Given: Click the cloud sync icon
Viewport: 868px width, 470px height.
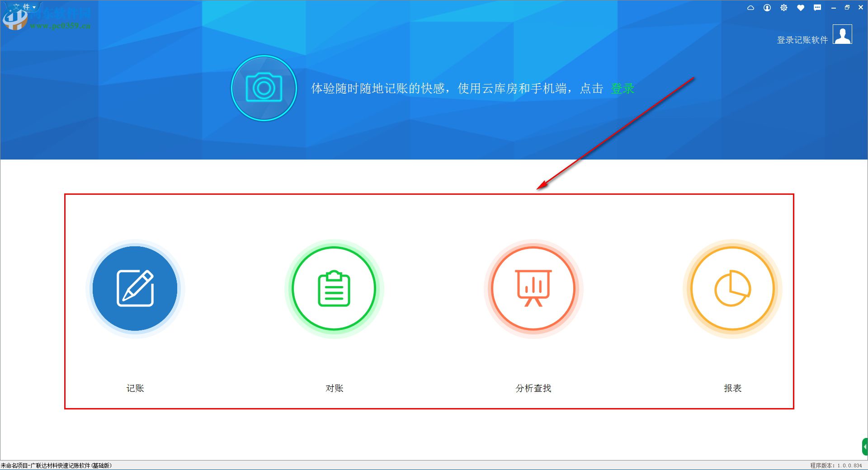Looking at the screenshot, I should [751, 7].
